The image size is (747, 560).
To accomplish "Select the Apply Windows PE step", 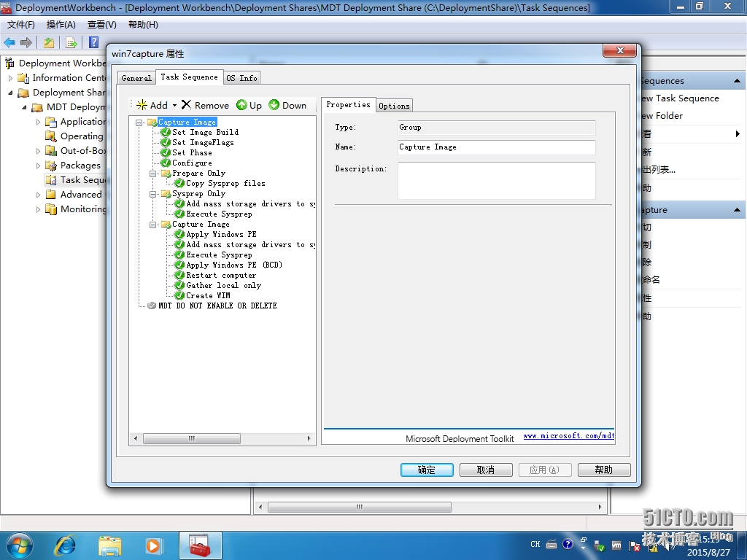I will [221, 234].
